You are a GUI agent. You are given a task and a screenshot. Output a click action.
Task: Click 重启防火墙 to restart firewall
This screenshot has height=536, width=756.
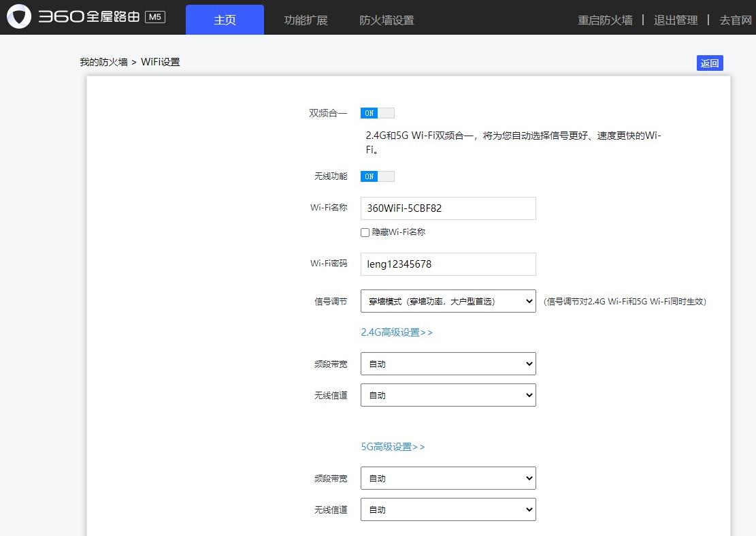pyautogui.click(x=604, y=20)
